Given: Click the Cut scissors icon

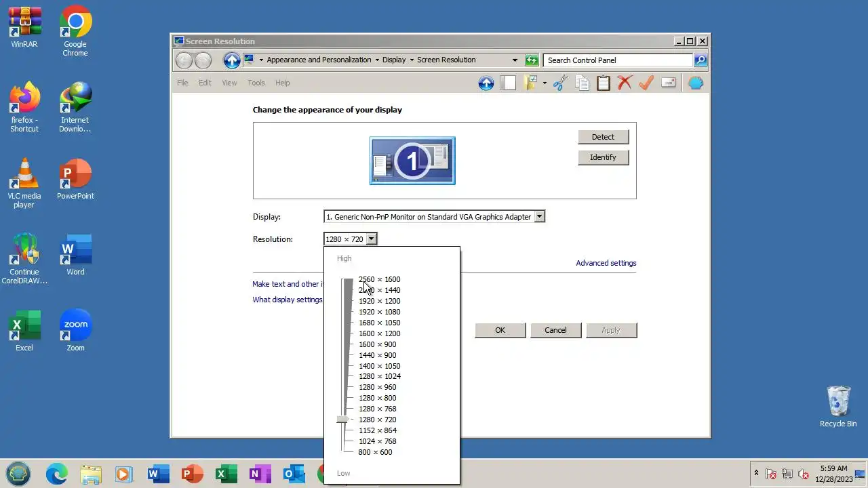Looking at the screenshot, I should (560, 83).
